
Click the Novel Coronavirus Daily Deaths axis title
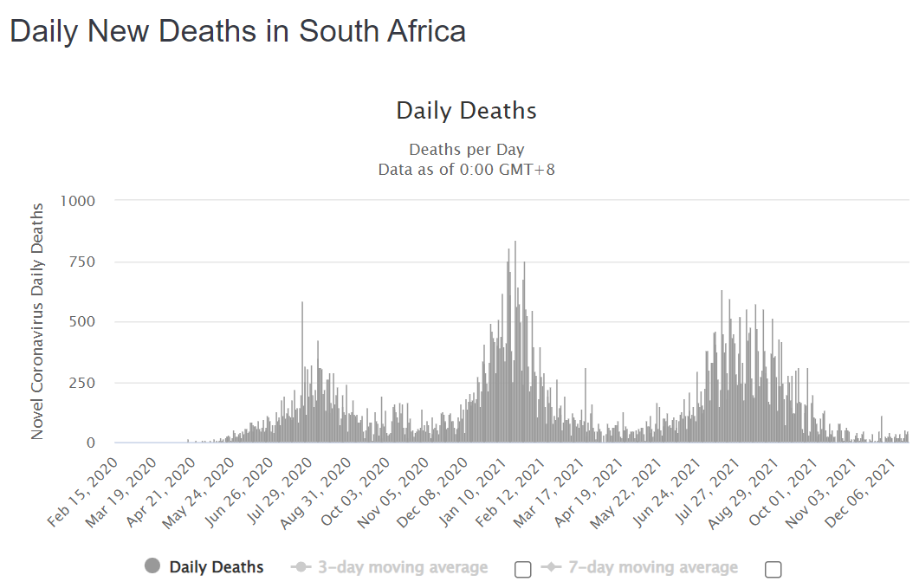pos(37,321)
